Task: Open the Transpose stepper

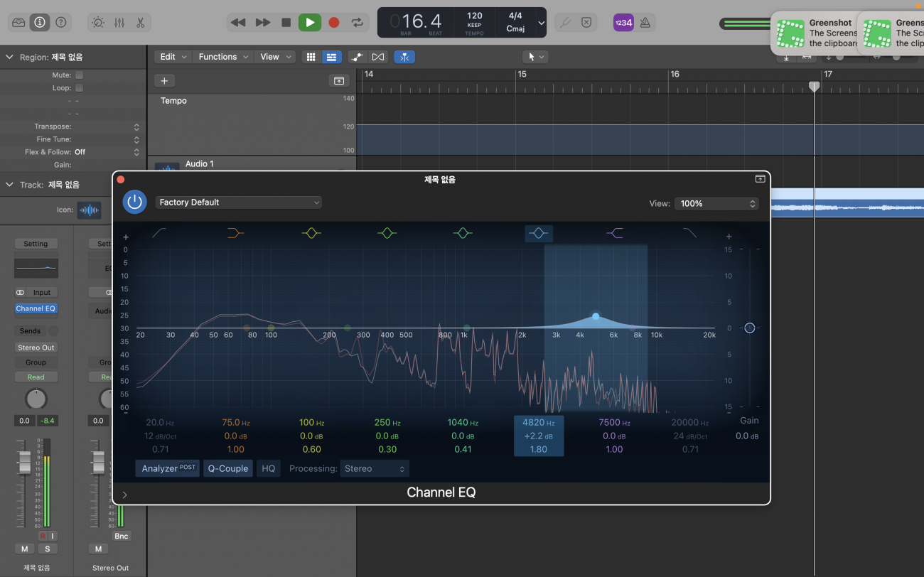Action: 136,126
